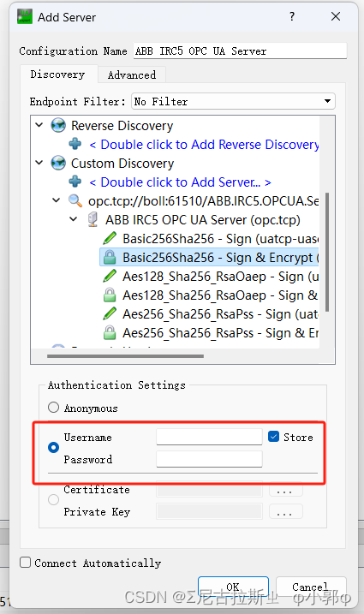
Task: Click the magnifier icon for the opc.tcp://boll:61510 URL
Action: tap(75, 201)
